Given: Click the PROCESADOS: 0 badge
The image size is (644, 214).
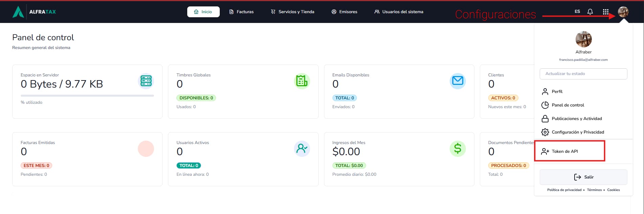Looking at the screenshot, I should coord(509,166).
